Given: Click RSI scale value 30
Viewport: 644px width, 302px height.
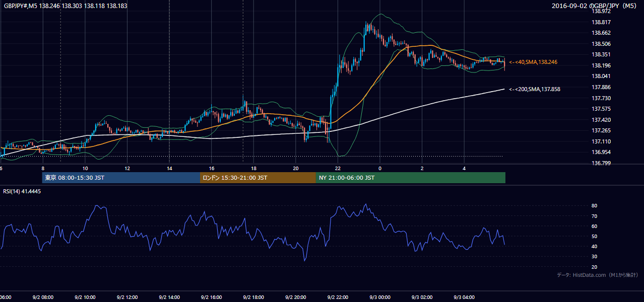Looking at the screenshot, I should 595,257.
